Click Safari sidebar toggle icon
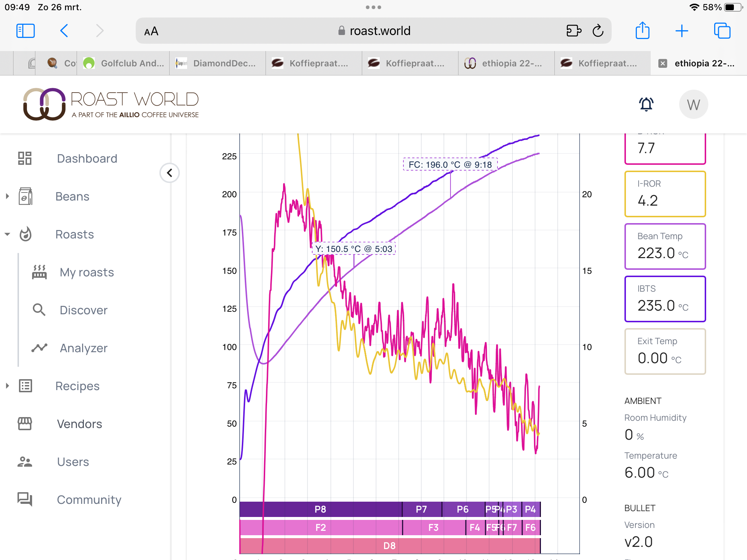The height and width of the screenshot is (560, 747). (26, 31)
